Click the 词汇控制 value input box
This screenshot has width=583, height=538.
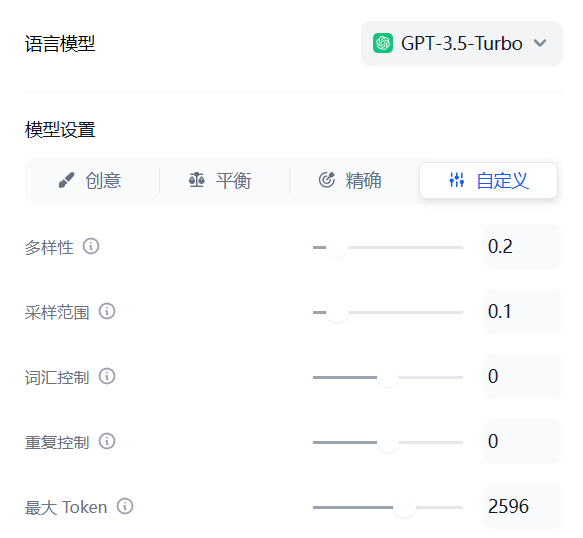coord(523,376)
